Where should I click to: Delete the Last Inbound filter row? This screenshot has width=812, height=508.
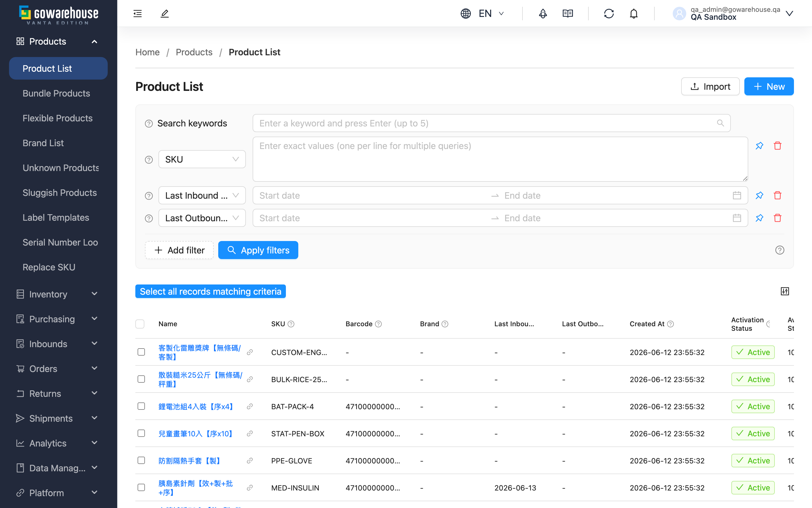777,195
